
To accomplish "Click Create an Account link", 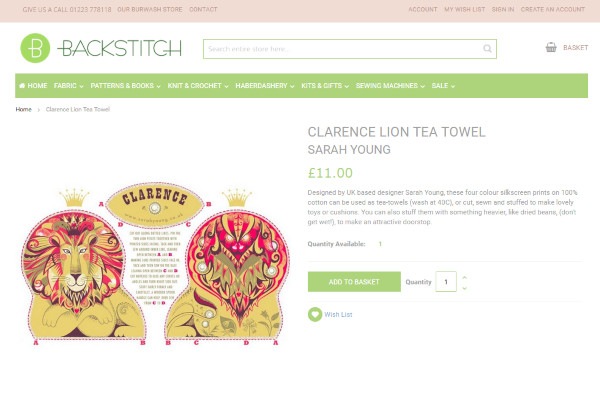I will pyautogui.click(x=553, y=9).
